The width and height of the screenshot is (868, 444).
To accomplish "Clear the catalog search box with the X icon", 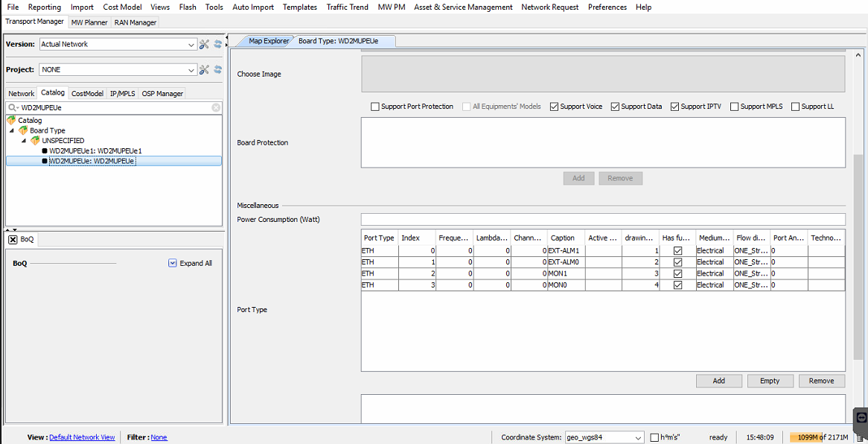I will click(216, 108).
